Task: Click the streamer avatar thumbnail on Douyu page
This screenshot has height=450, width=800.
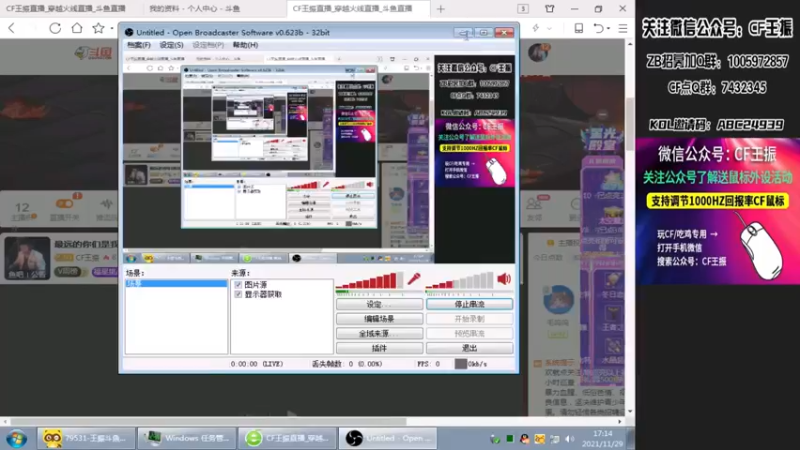Action: (x=28, y=258)
